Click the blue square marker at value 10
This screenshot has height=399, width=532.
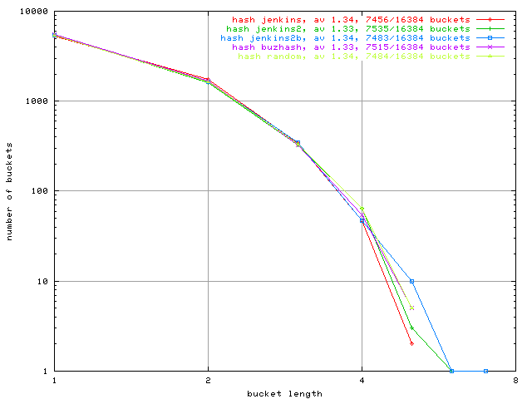coord(412,281)
